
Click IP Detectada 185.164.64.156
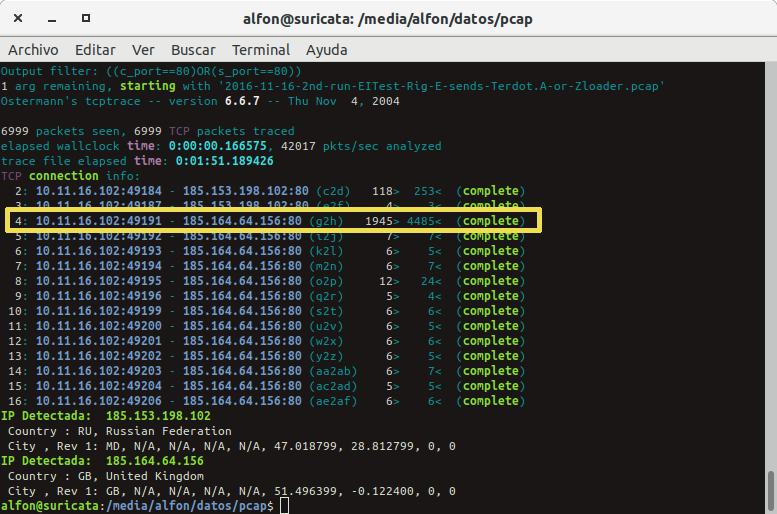click(102, 461)
